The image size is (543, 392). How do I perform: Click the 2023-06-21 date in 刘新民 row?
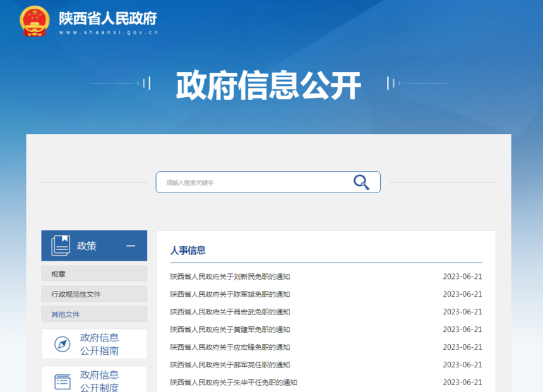[x=462, y=276]
